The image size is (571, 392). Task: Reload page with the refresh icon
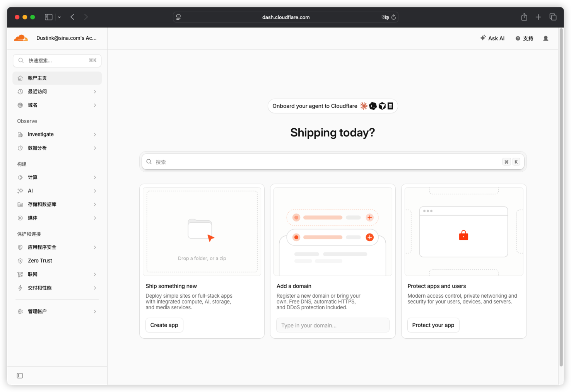pos(393,17)
